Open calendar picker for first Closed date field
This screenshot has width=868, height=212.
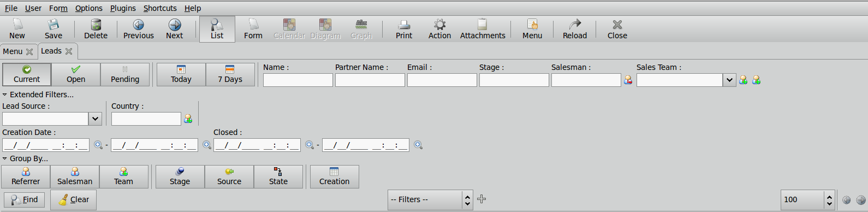[310, 145]
